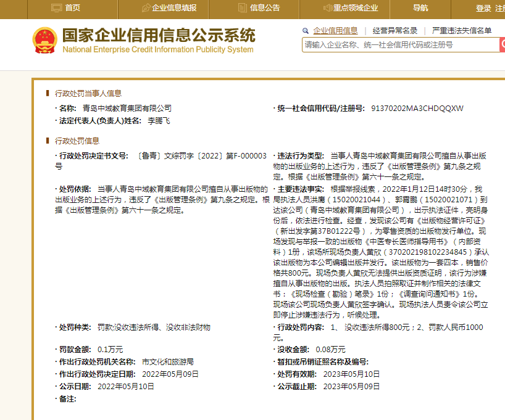Switch to the 严重违法失信名单 search tab
The width and height of the screenshot is (505, 420).
(x=462, y=31)
